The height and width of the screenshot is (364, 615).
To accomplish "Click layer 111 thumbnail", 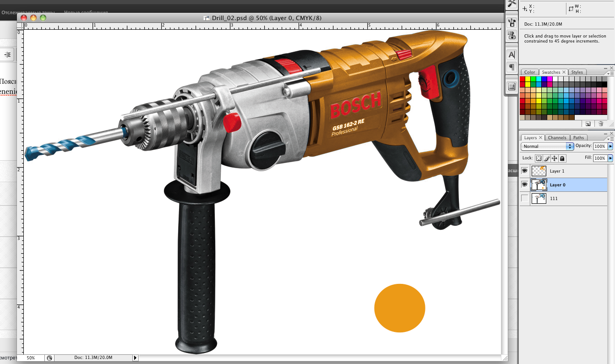I will (539, 198).
